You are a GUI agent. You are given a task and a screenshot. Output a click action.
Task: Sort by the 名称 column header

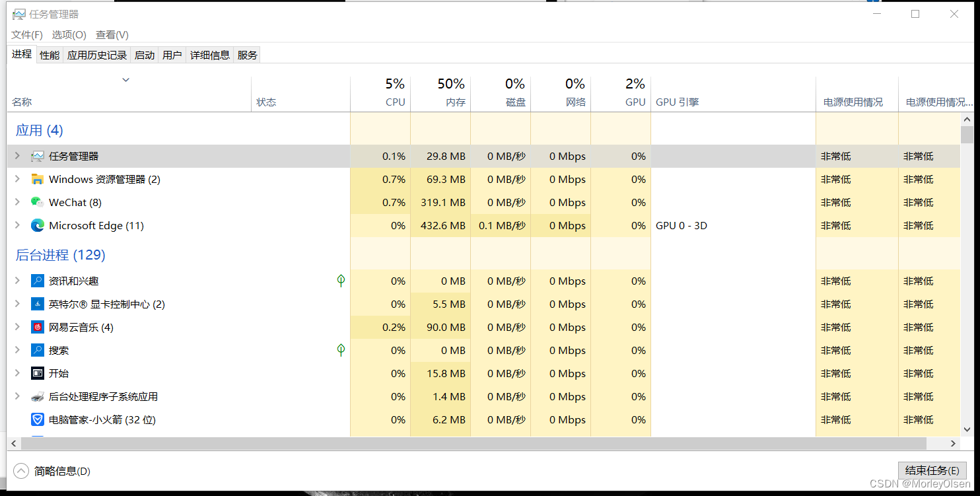coord(129,94)
